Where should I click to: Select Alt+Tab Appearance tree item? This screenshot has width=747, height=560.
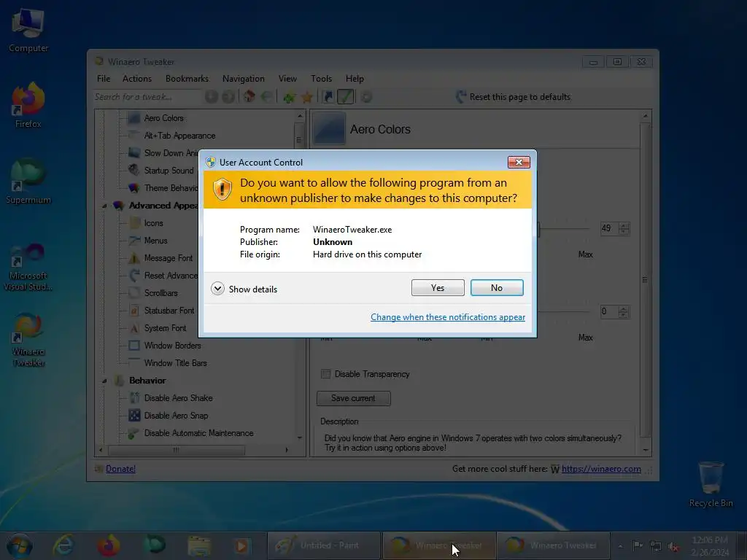tap(179, 136)
